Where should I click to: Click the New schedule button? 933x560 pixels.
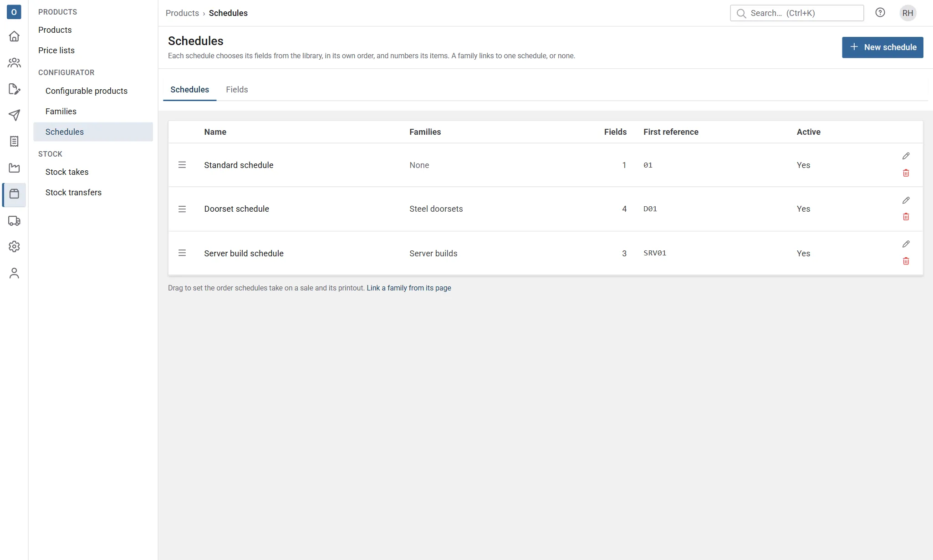pyautogui.click(x=882, y=47)
